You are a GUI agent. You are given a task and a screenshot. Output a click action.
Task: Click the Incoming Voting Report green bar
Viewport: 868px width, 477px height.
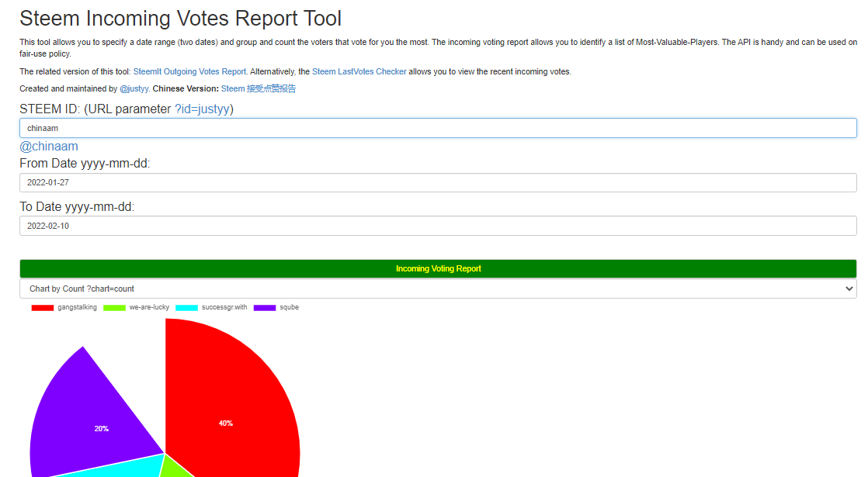[x=438, y=268]
